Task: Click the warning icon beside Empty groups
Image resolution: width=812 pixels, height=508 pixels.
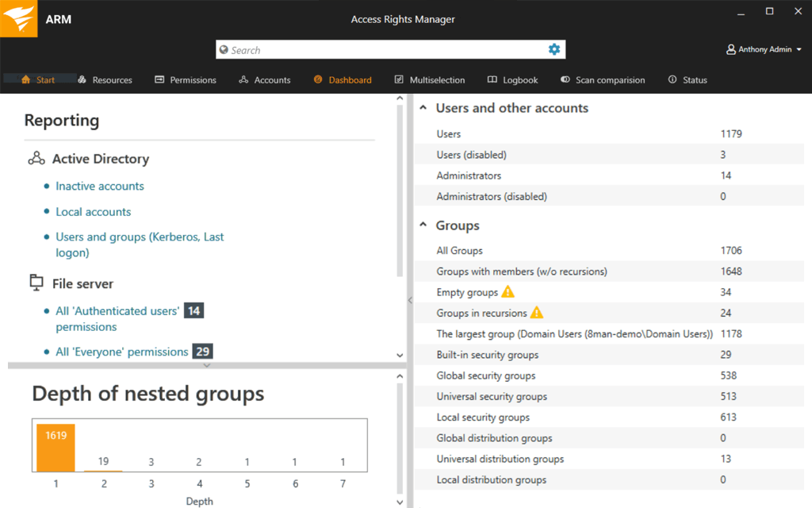Action: click(509, 292)
